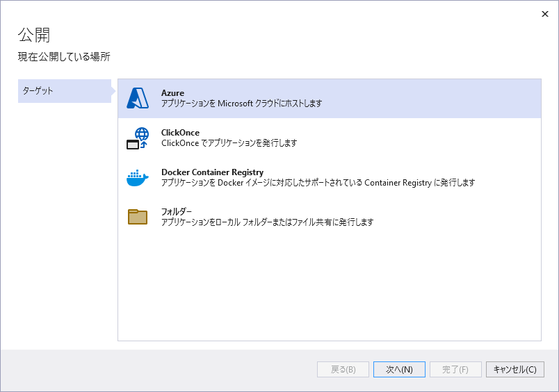
Task: Choose the ClickOnce title label
Action: pyautogui.click(x=180, y=133)
